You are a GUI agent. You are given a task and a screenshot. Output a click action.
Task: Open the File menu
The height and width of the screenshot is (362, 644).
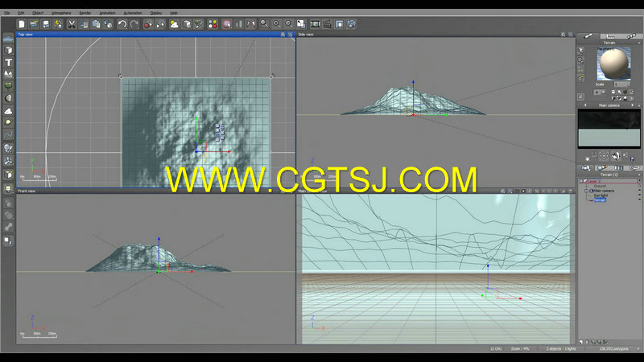pos(7,13)
